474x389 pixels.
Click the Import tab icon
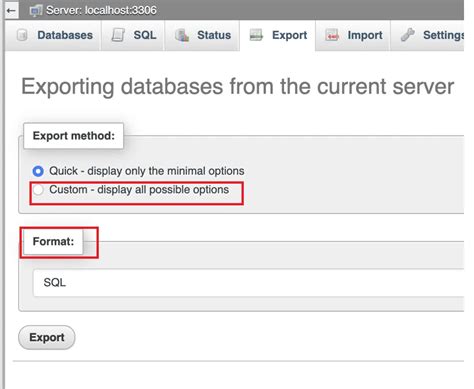(332, 35)
